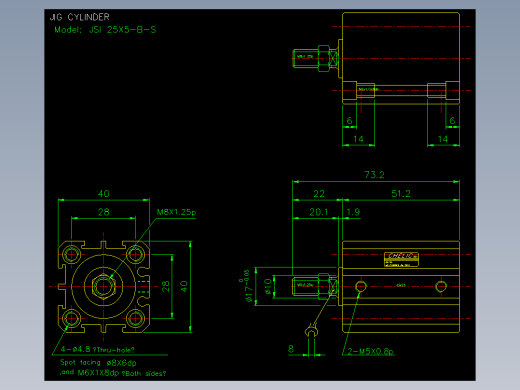Pick the horizontal 28 hole-spacing dimension
Screen dimensions: 520x390
tap(103, 212)
